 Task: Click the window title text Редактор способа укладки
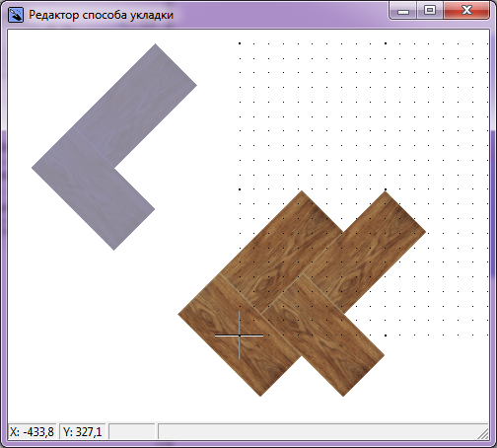point(101,15)
